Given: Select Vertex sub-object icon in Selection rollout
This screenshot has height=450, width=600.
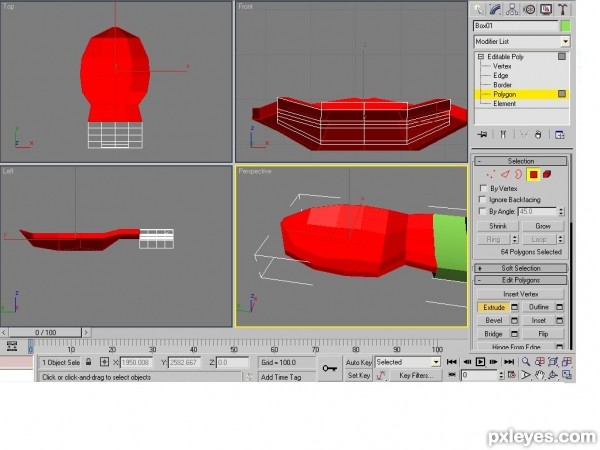Looking at the screenshot, I should [490, 174].
